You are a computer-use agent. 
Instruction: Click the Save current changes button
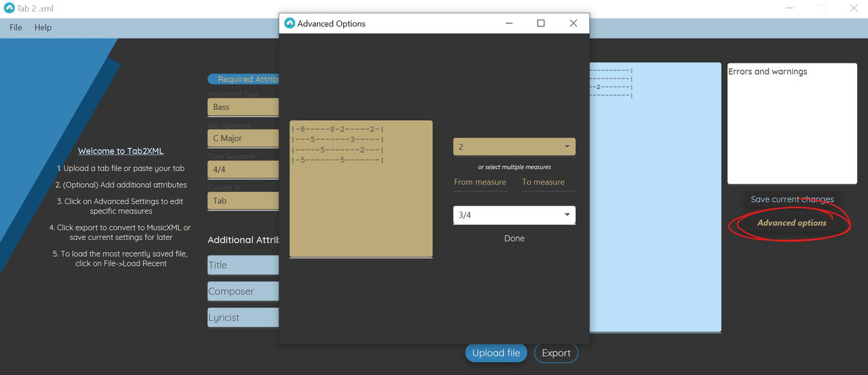click(x=792, y=199)
